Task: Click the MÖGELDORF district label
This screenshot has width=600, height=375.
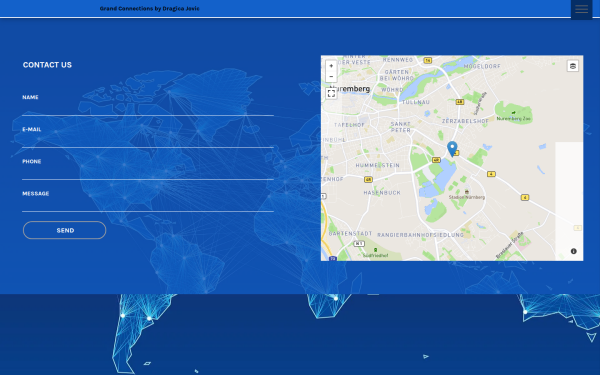Action: pos(482,66)
